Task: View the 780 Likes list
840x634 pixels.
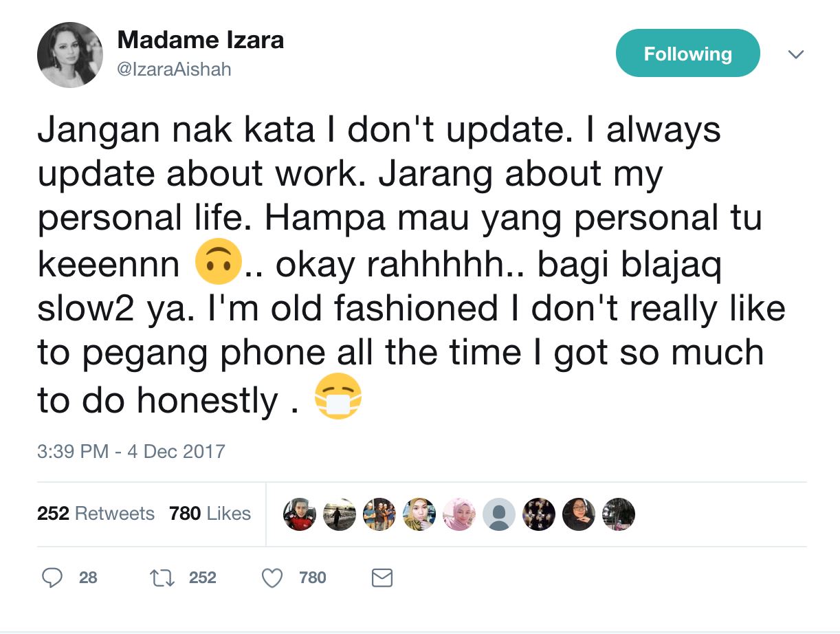Action: click(208, 514)
